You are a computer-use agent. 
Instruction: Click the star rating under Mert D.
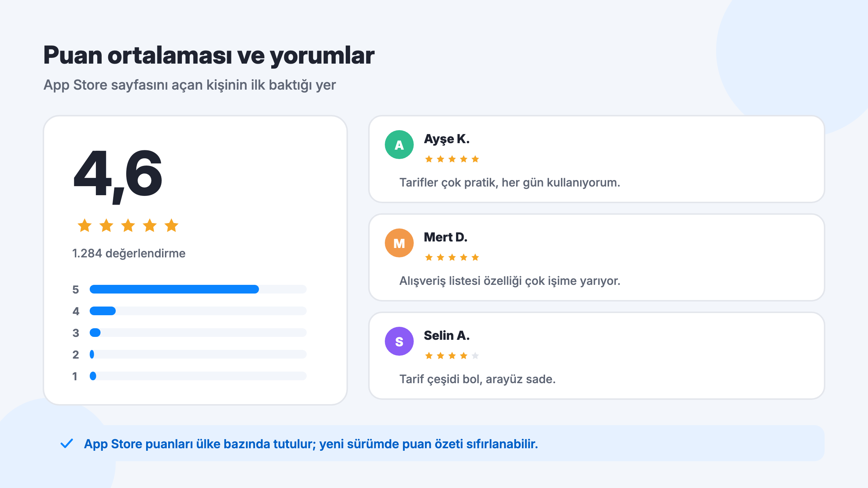click(x=452, y=257)
